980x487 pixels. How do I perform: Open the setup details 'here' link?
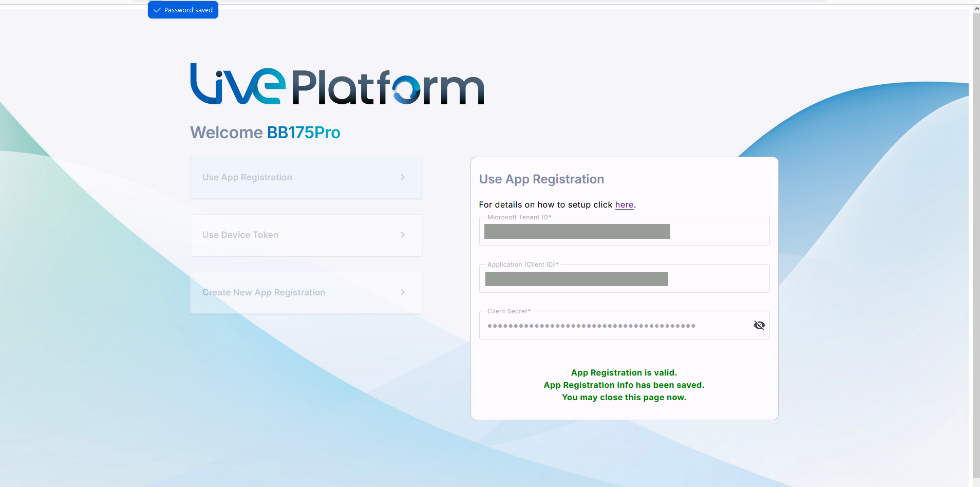[x=624, y=204]
